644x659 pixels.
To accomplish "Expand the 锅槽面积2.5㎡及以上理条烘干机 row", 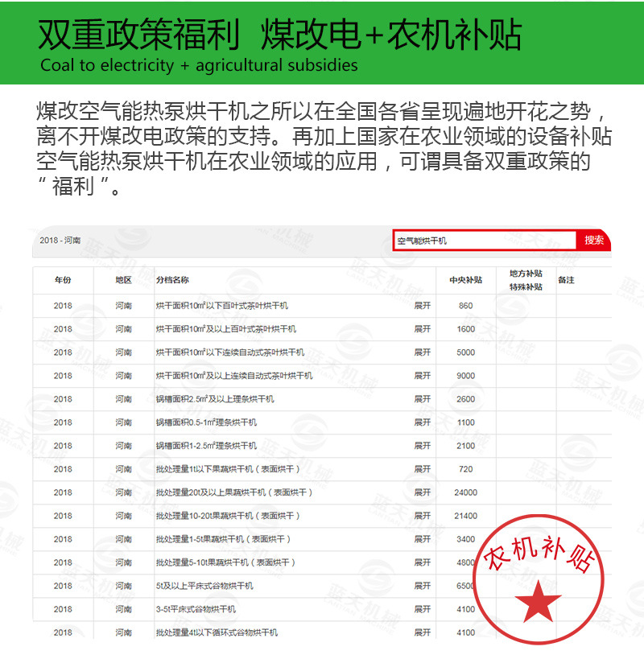I will click(x=423, y=399).
